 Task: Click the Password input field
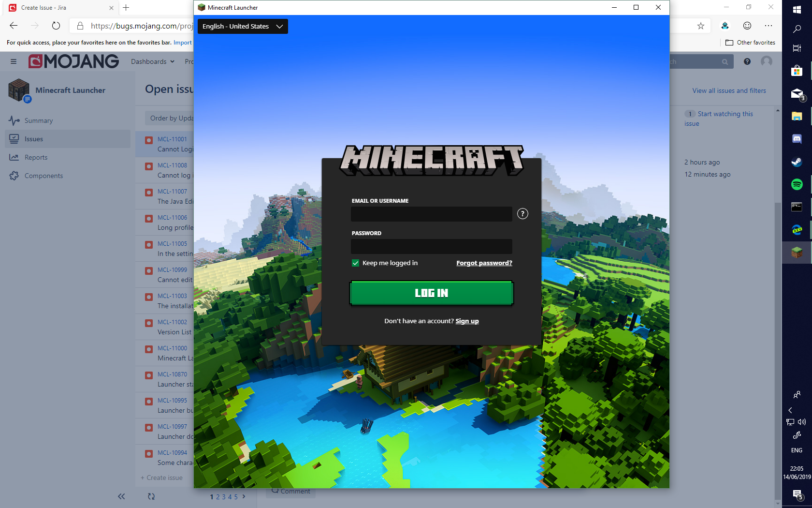[x=432, y=246]
